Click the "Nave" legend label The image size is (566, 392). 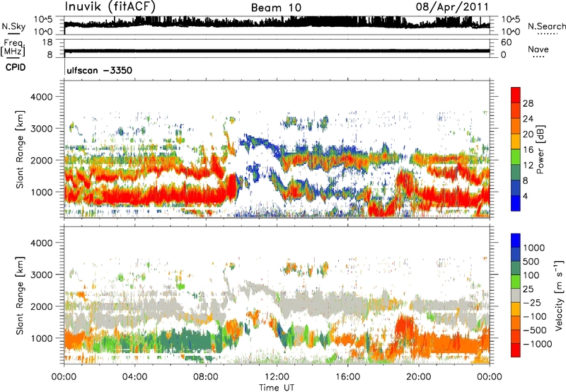(x=538, y=49)
